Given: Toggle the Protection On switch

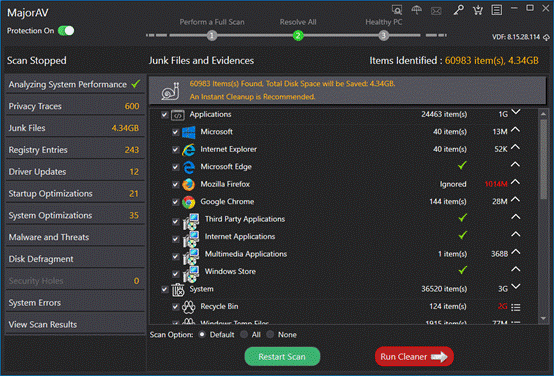Looking at the screenshot, I should (66, 31).
